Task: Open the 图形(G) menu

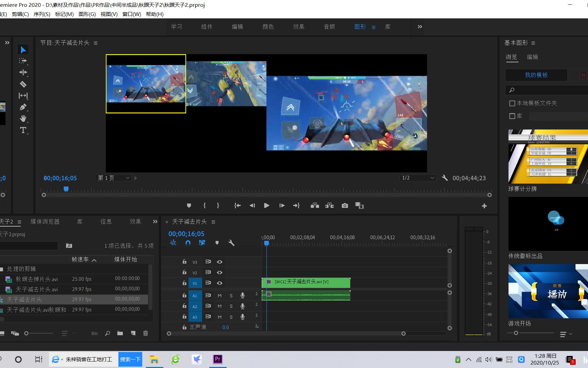Action: [87, 14]
